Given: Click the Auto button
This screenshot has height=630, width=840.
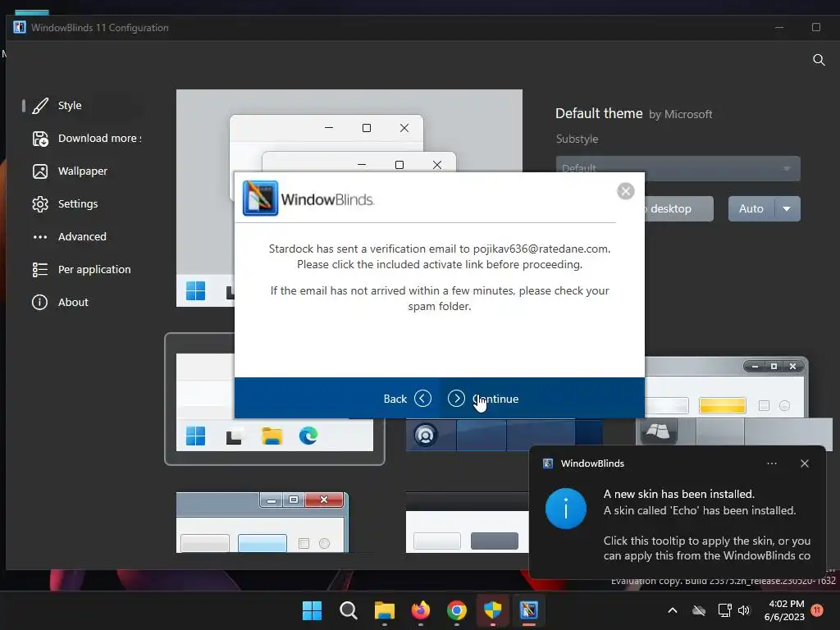Looking at the screenshot, I should (x=751, y=208).
